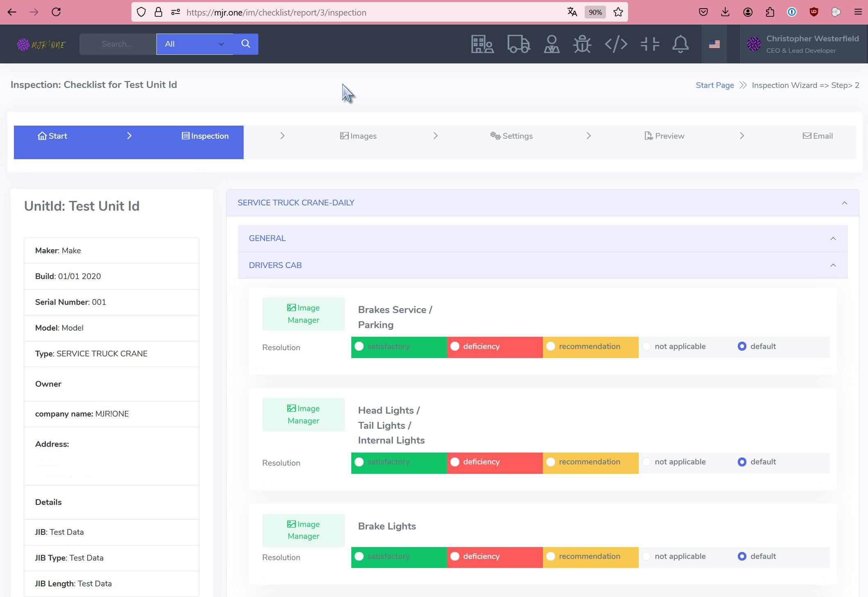The image size is (868, 597).
Task: Click the US flag language icon
Action: point(714,44)
